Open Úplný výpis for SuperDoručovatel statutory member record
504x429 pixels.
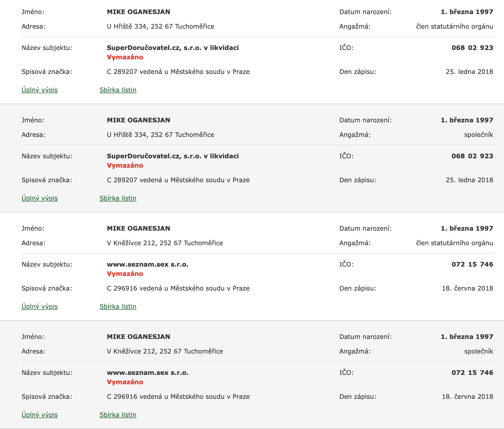point(40,90)
